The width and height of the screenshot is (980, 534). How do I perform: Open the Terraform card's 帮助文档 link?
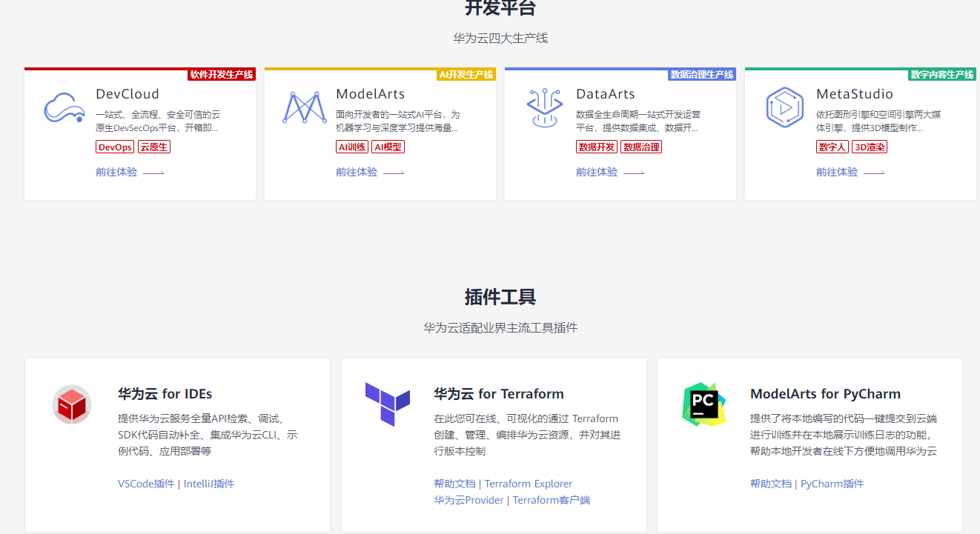454,484
